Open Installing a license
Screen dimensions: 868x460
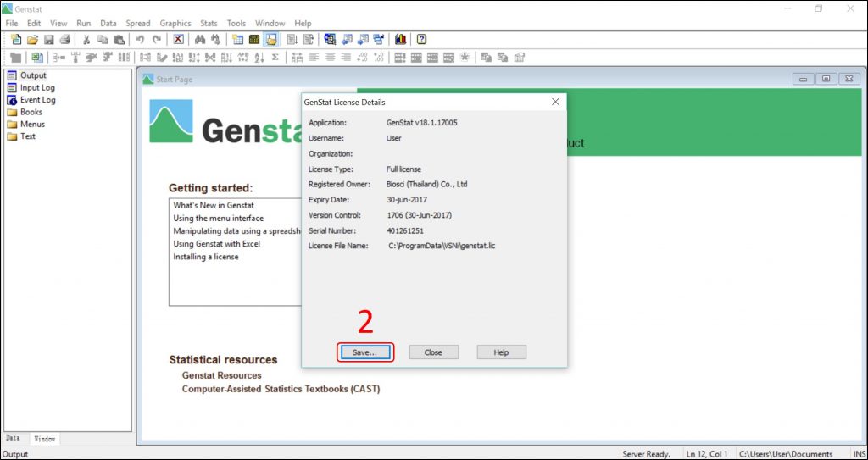(206, 257)
